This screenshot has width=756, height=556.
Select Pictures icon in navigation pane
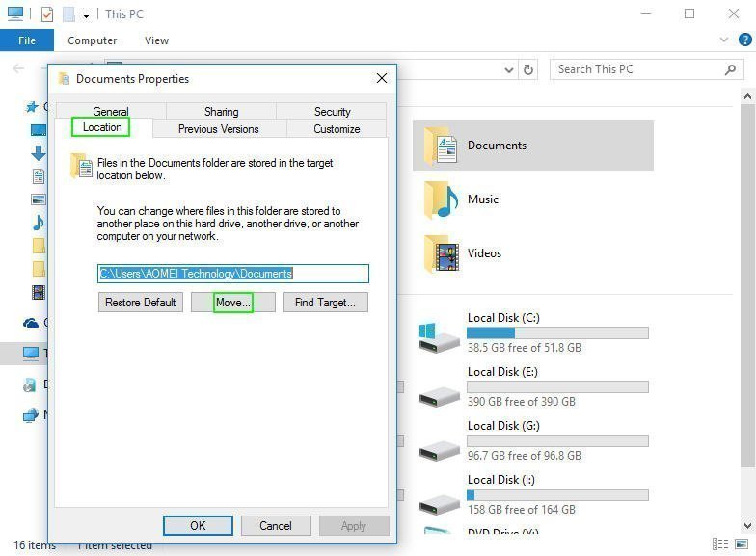[x=39, y=199]
